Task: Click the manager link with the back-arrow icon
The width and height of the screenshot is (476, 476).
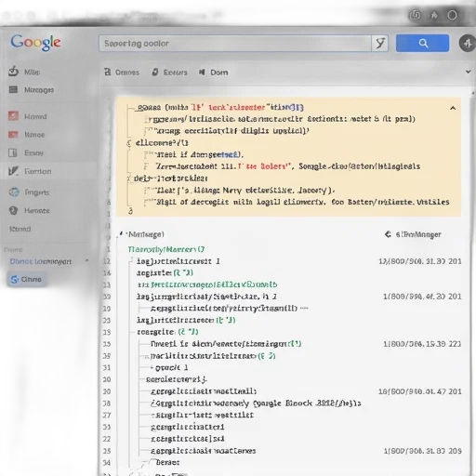Action: click(x=413, y=234)
